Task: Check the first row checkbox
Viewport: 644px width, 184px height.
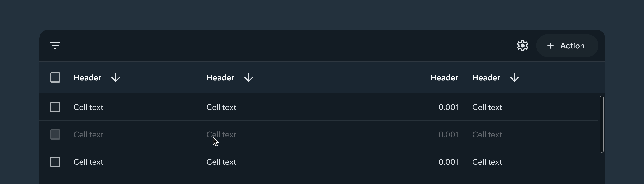Action: point(55,107)
